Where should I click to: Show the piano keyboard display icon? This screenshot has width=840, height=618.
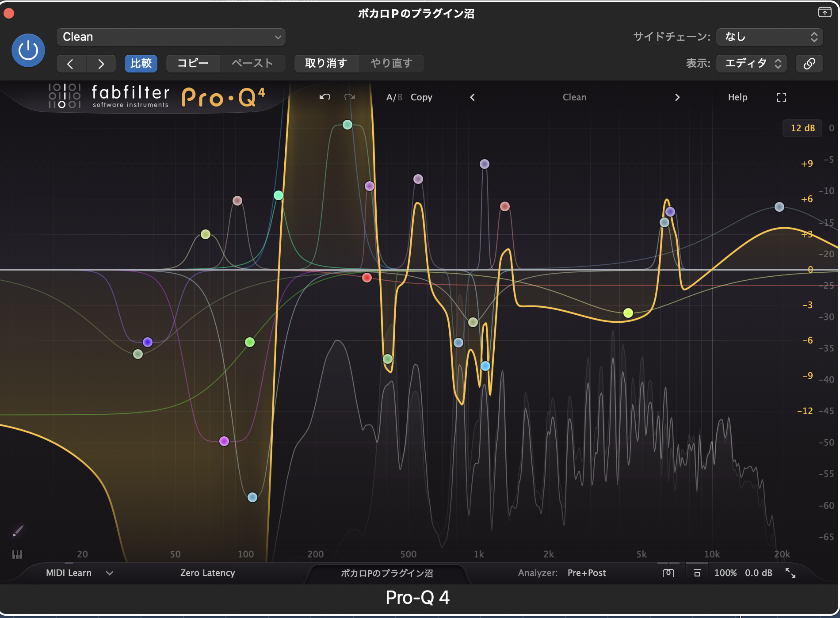(x=17, y=554)
